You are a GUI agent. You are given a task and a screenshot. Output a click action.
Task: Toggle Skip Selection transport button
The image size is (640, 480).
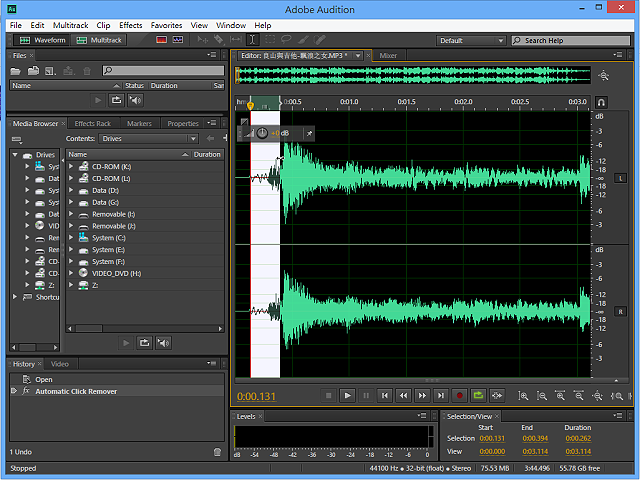click(x=497, y=395)
